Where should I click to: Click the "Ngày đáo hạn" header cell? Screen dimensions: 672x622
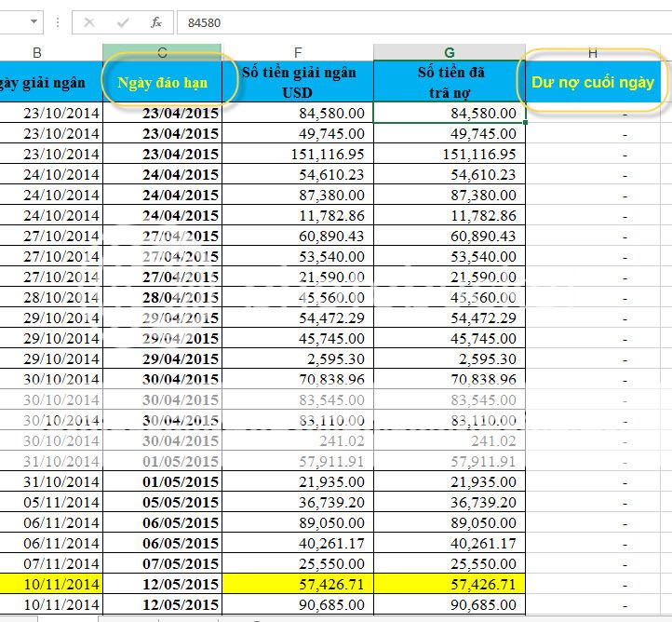tap(163, 82)
